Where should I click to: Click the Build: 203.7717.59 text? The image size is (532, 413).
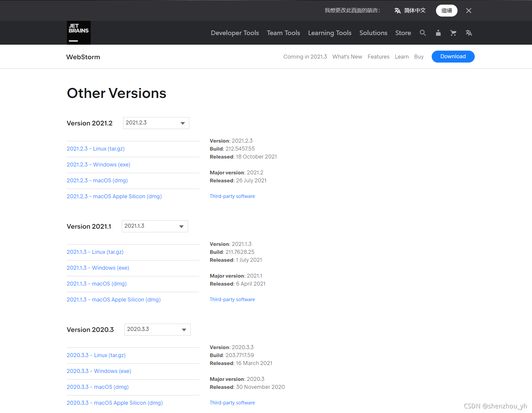point(232,355)
